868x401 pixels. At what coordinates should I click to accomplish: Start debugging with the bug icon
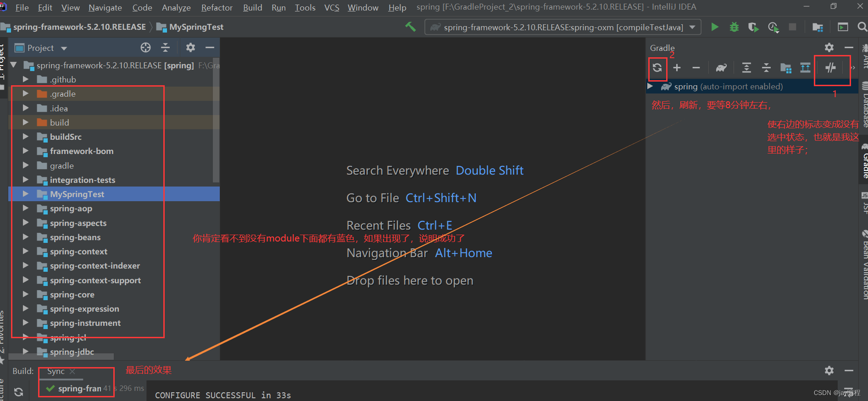[x=734, y=27]
